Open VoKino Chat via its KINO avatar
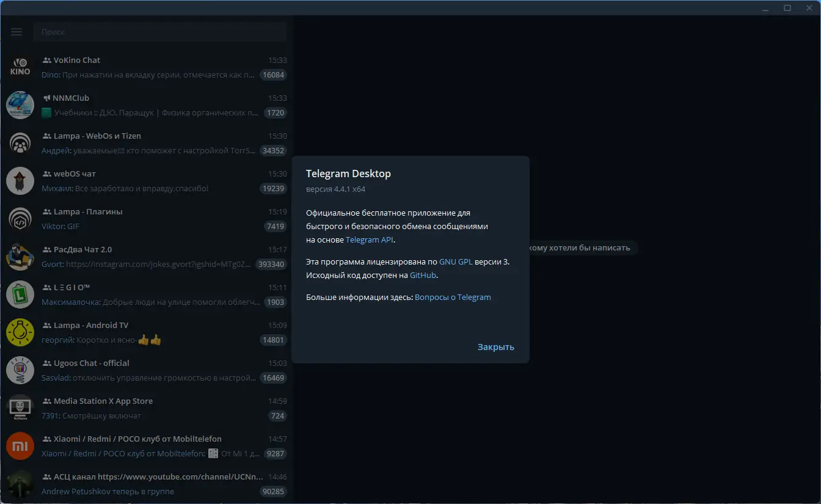This screenshot has height=504, width=821. pos(20,67)
